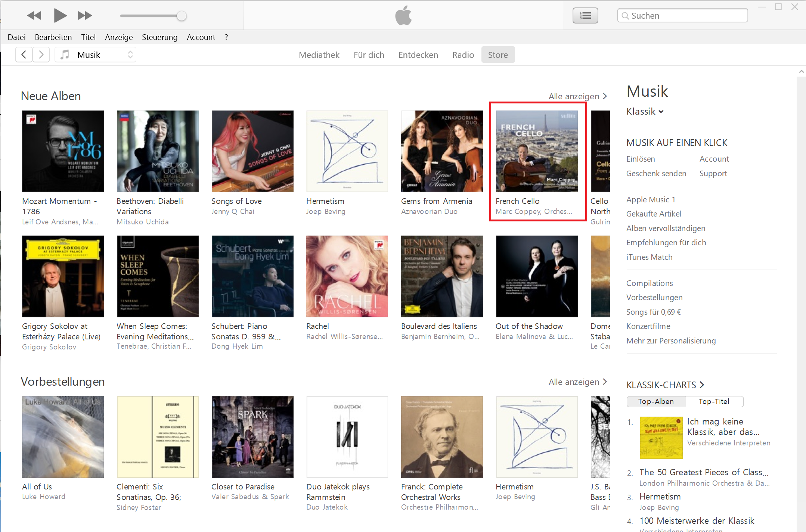Skip forward to the next track

(84, 16)
